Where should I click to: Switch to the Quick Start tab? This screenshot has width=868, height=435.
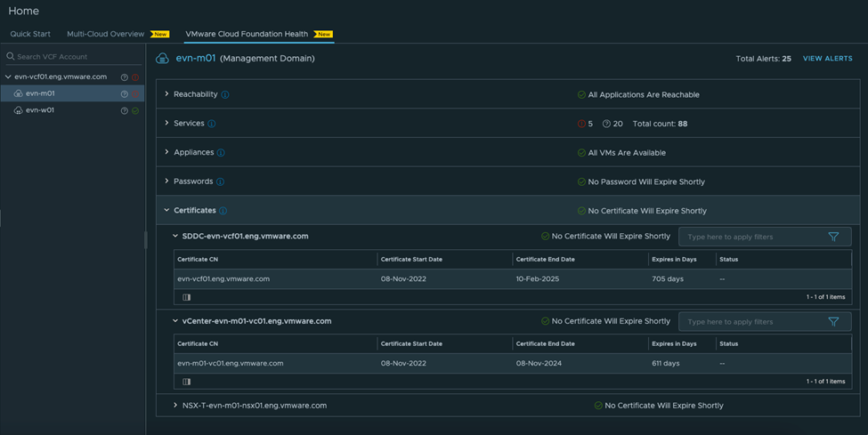[30, 34]
